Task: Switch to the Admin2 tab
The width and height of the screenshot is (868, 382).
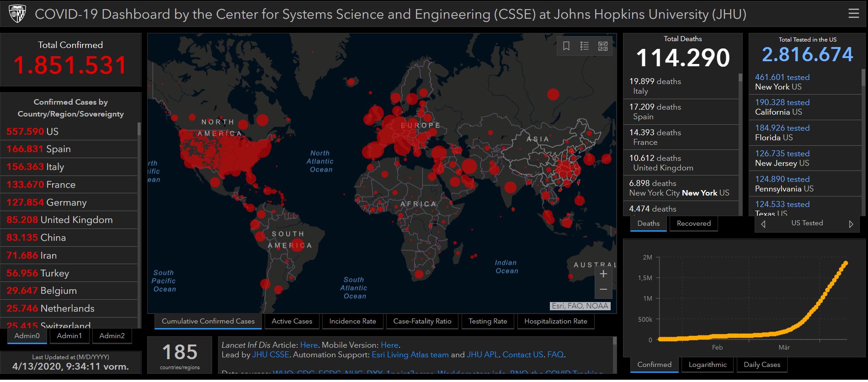Action: tap(112, 336)
